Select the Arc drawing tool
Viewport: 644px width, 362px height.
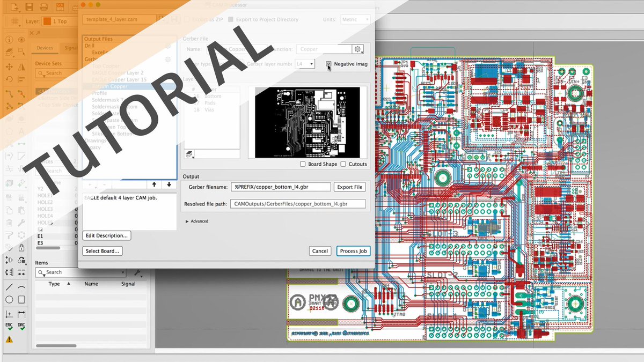point(21,287)
